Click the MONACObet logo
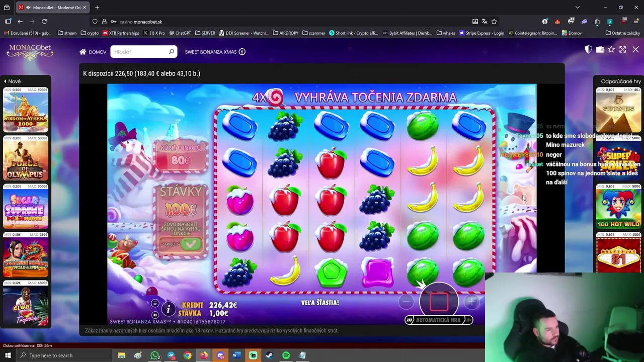 30,52
